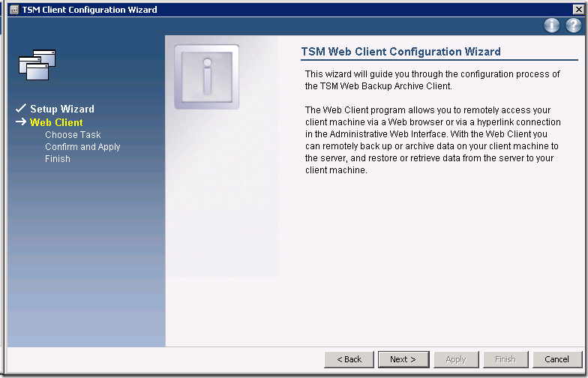
Task: Select the Finish step in sidebar
Action: point(58,159)
